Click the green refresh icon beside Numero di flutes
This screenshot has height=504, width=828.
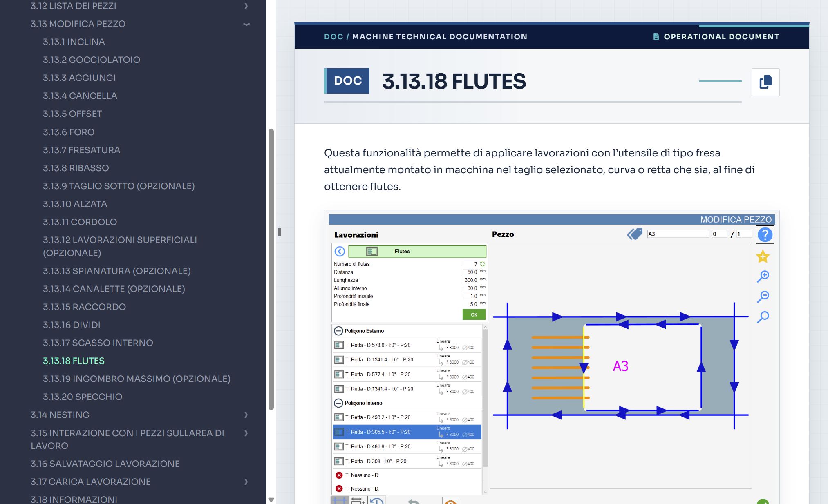point(483,264)
